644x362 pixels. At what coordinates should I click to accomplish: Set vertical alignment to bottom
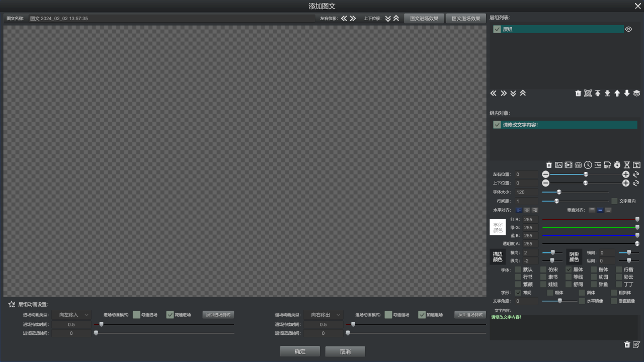[x=608, y=210]
